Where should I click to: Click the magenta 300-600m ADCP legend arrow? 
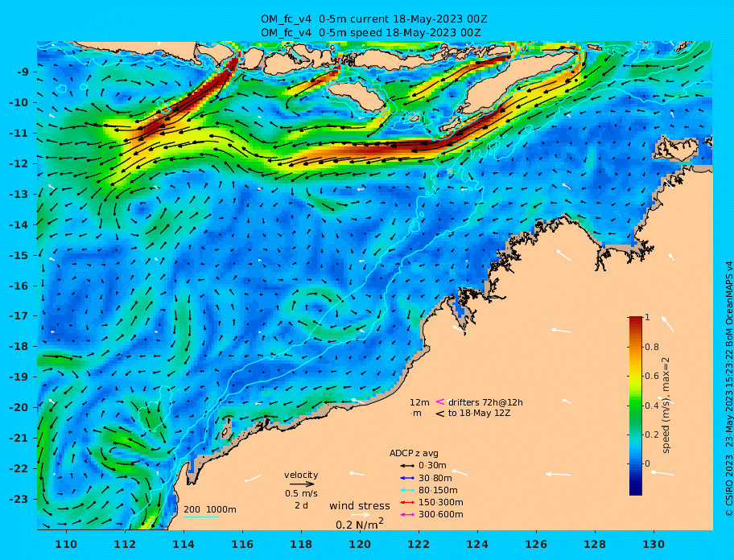pos(407,515)
